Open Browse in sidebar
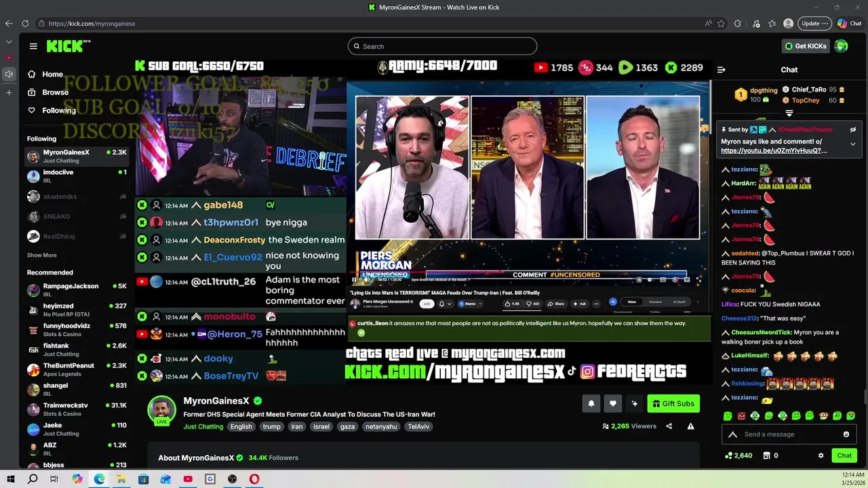Image resolution: width=868 pixels, height=488 pixels. [48, 92]
